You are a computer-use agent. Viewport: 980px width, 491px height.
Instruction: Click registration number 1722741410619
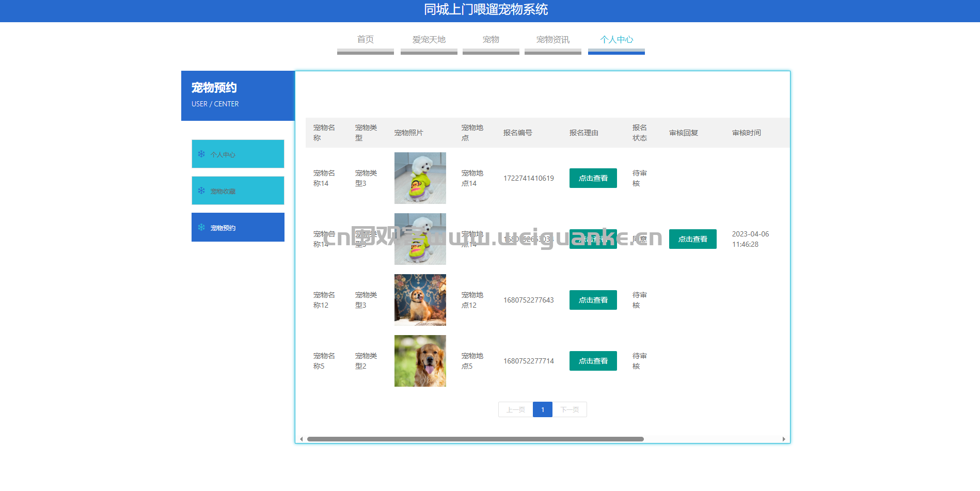point(528,178)
